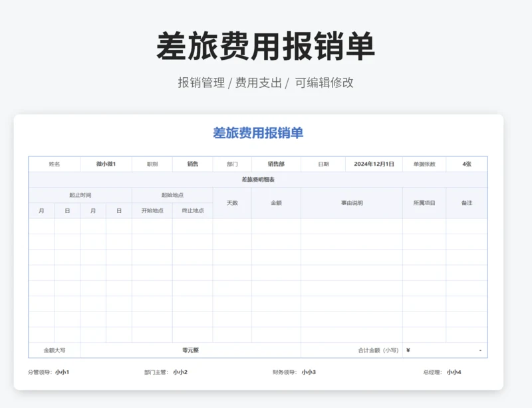Click the 差旅费明细表 section header row
This screenshot has height=408, width=532.
click(258, 180)
